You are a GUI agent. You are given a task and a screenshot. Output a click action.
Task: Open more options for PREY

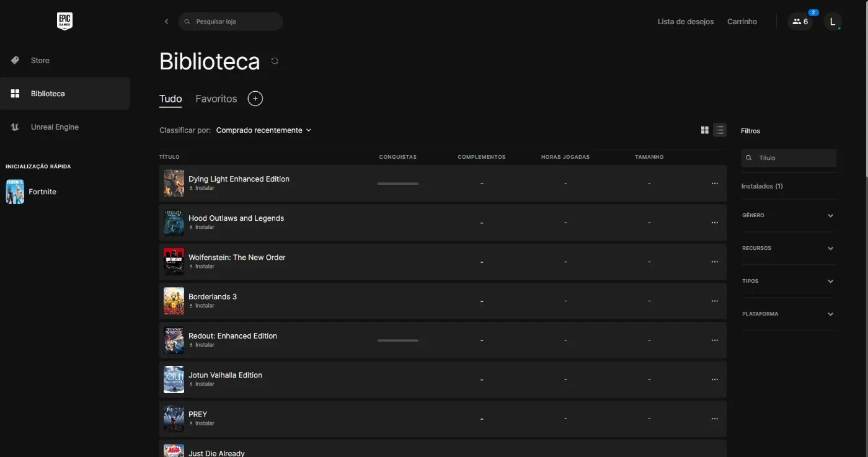714,419
